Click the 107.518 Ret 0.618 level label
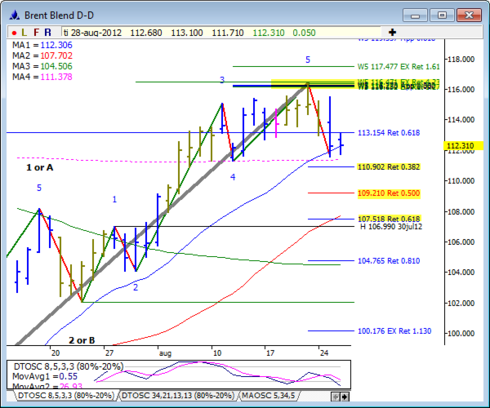 tap(389, 219)
